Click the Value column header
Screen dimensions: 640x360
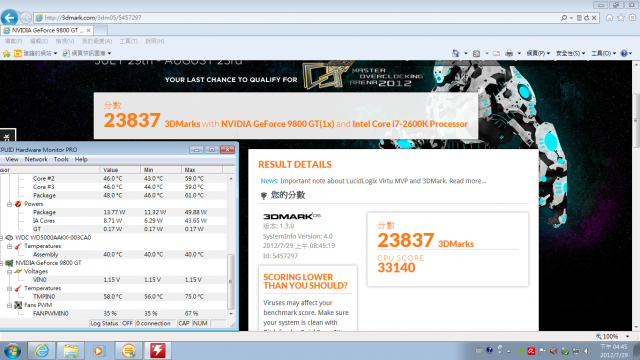pyautogui.click(x=120, y=170)
